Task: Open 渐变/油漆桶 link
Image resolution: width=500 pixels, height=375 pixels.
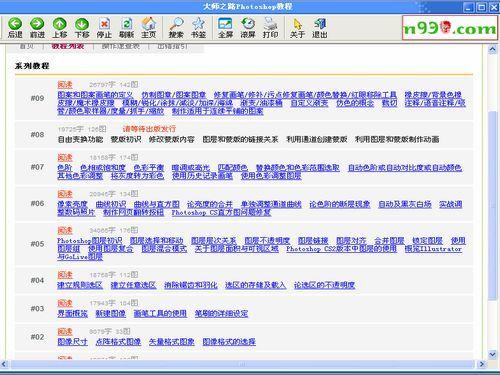Action: coord(261,103)
